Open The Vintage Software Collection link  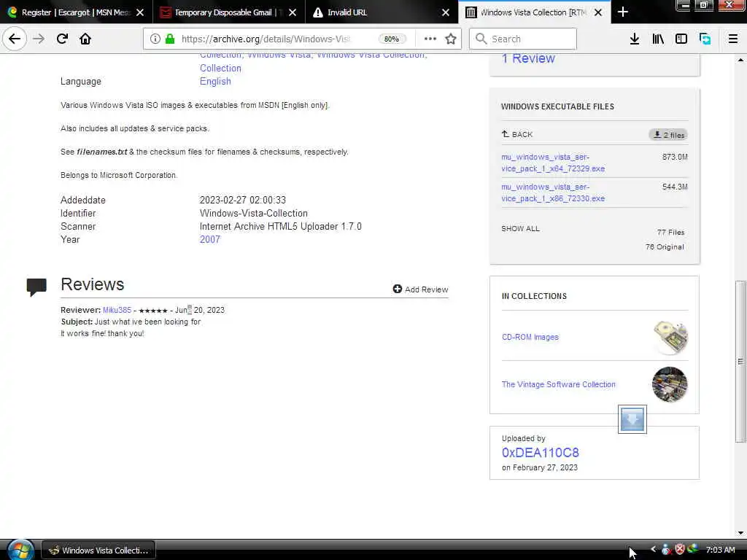coord(558,384)
